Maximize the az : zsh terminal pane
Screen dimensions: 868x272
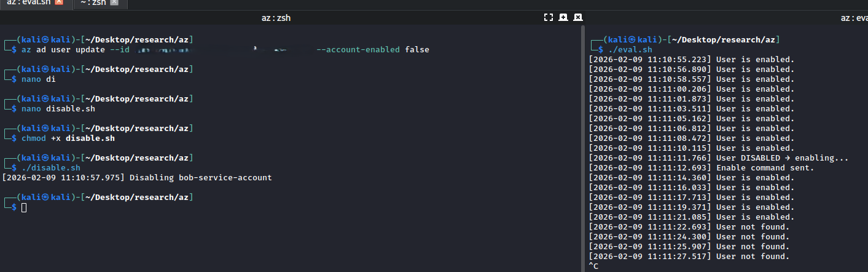coord(549,18)
